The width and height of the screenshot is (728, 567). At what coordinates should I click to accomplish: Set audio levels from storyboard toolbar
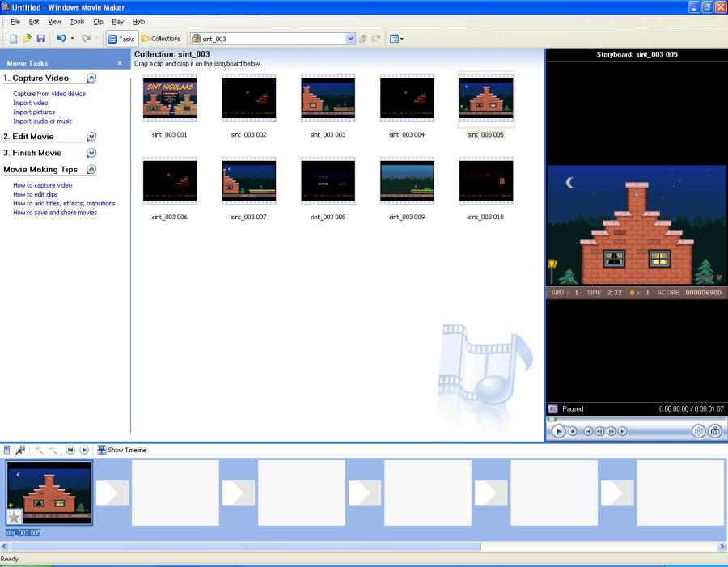coord(7,450)
